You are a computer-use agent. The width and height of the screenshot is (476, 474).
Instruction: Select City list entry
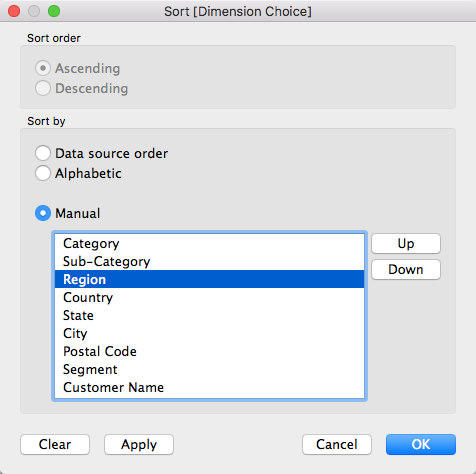pyautogui.click(x=209, y=333)
